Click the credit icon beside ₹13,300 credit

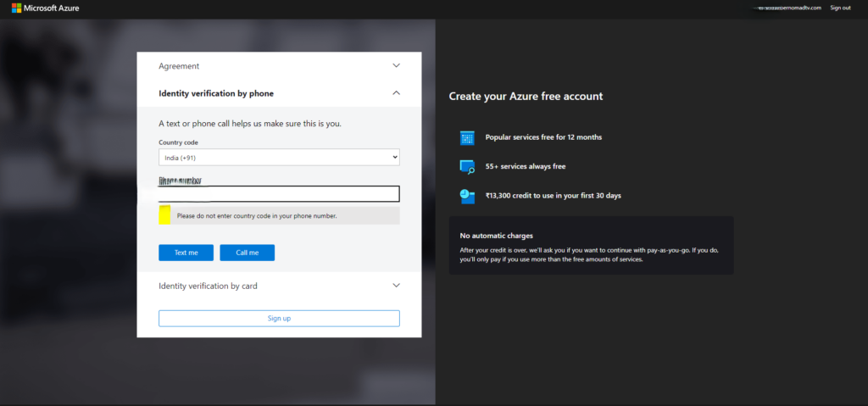[x=467, y=196]
